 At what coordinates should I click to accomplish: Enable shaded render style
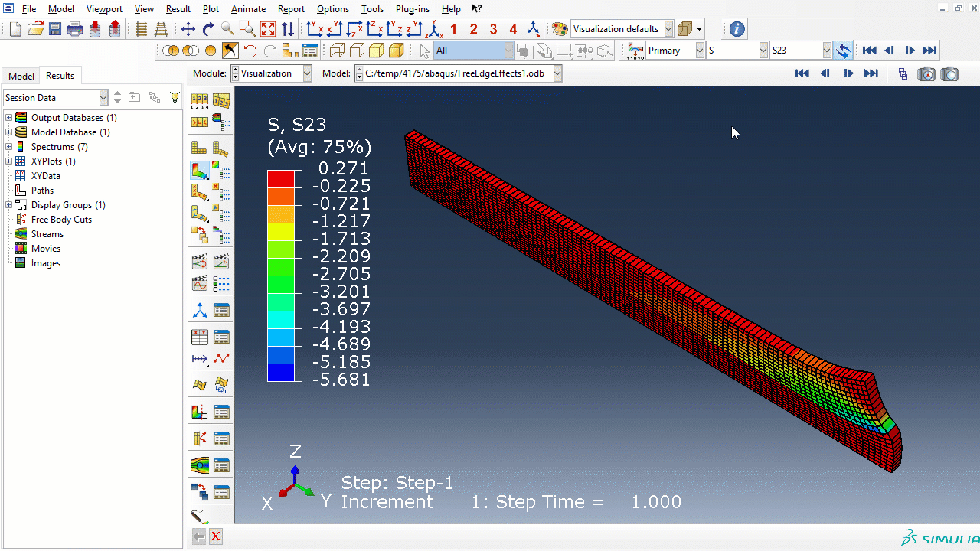(x=397, y=51)
